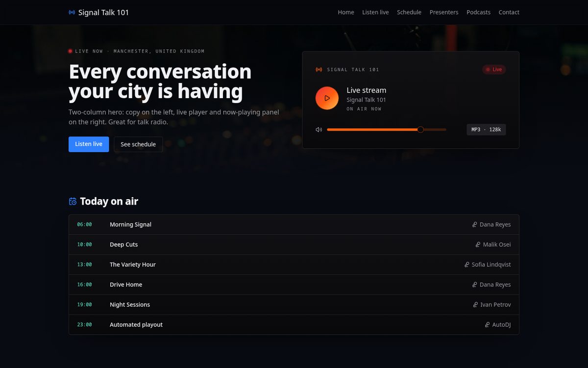Image resolution: width=588 pixels, height=368 pixels.
Task: Click the See schedule button
Action: [x=138, y=144]
